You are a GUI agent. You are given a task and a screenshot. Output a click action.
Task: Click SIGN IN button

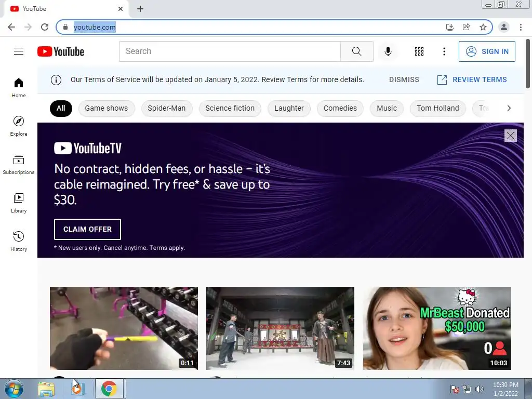[x=487, y=51]
